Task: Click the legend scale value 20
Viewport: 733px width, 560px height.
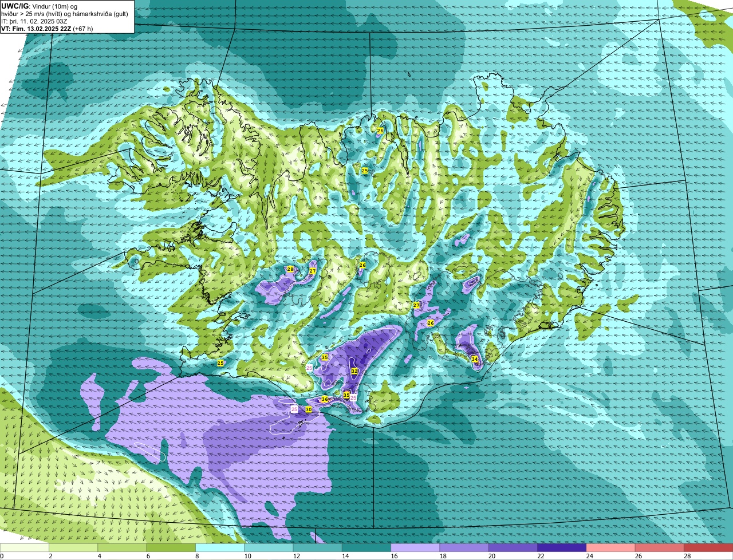Action: 492,556
